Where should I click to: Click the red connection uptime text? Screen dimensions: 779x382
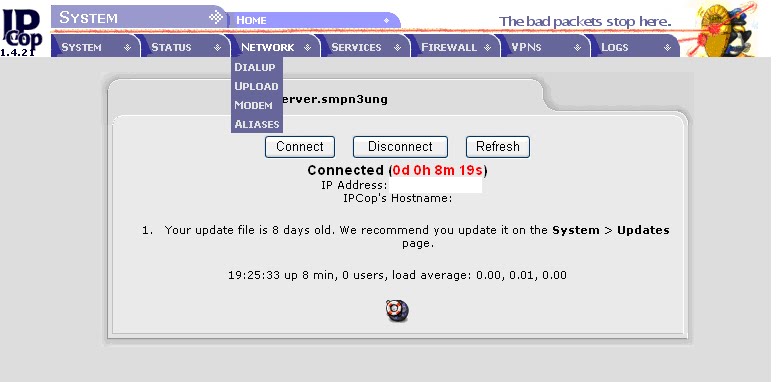pyautogui.click(x=438, y=170)
